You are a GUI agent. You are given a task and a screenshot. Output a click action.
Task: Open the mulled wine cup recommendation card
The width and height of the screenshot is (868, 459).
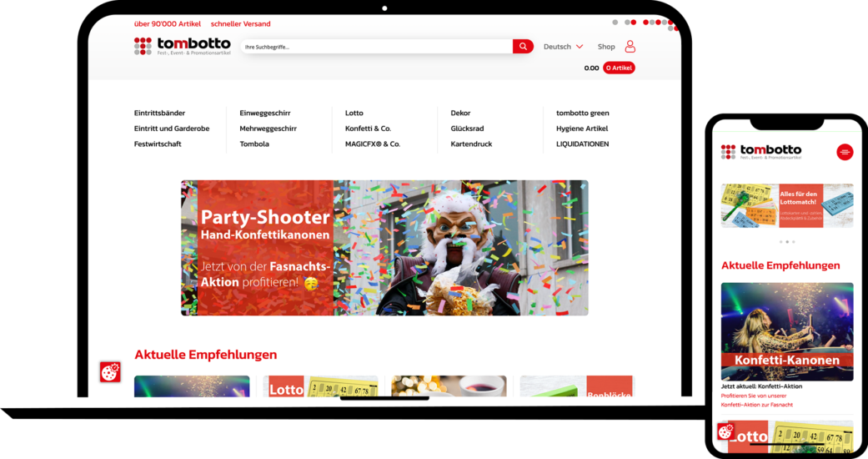click(449, 386)
